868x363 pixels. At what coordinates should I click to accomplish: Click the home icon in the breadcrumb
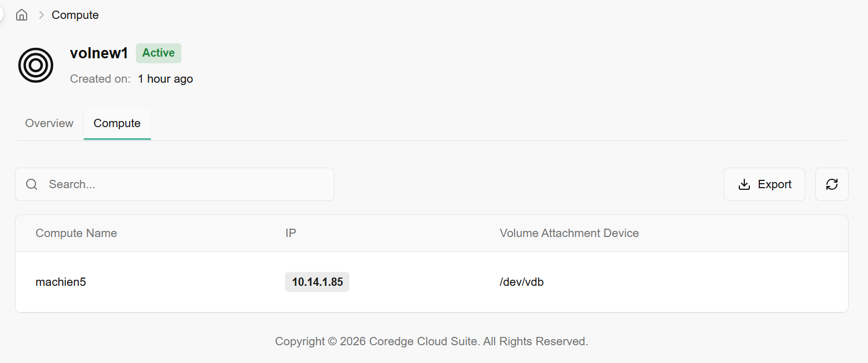click(x=22, y=15)
